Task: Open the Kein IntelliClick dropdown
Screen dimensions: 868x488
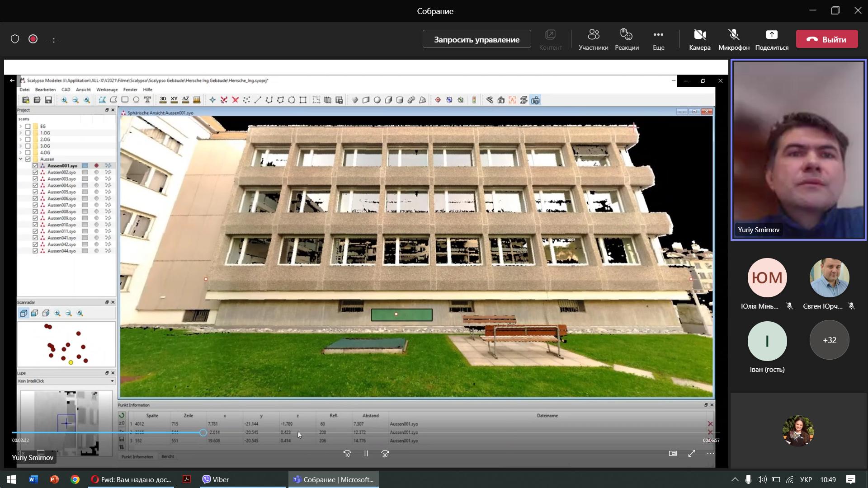Action: (x=66, y=381)
